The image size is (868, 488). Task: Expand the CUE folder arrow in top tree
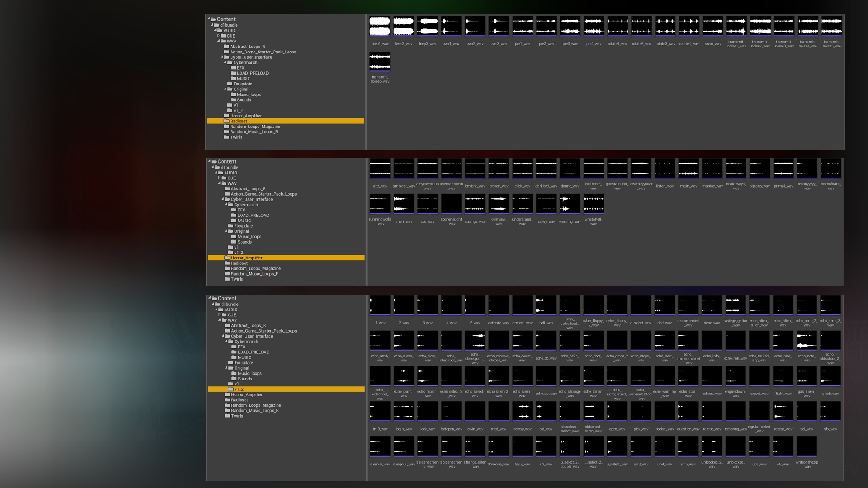(218, 36)
